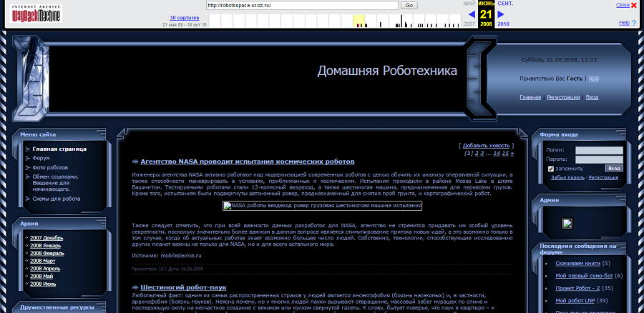Open archive 2008 Май
Image resolution: width=644 pixels, height=313 pixels.
point(42,276)
